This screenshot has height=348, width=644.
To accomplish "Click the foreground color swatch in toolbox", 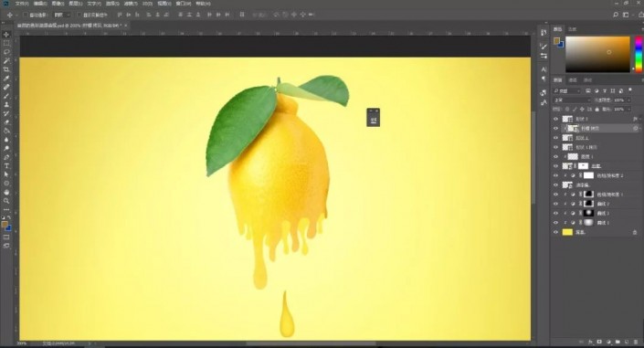I will tap(5, 224).
